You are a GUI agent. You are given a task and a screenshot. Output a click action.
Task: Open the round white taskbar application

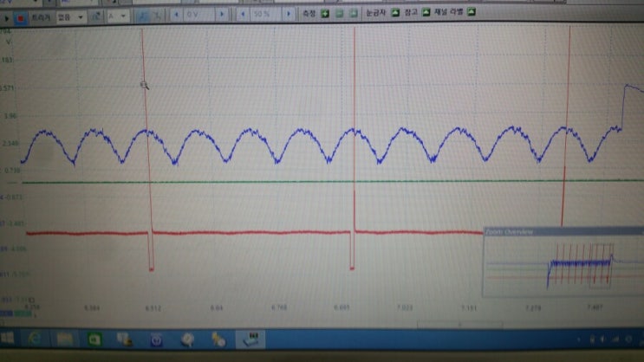187,339
